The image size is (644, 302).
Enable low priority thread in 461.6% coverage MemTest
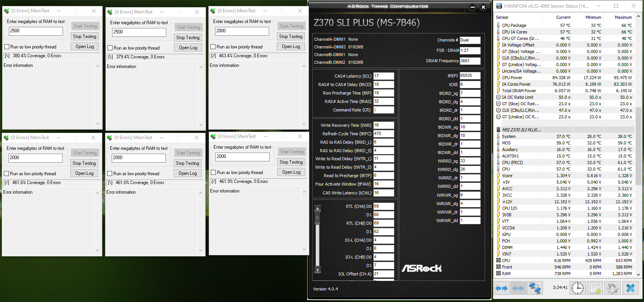pos(6,174)
